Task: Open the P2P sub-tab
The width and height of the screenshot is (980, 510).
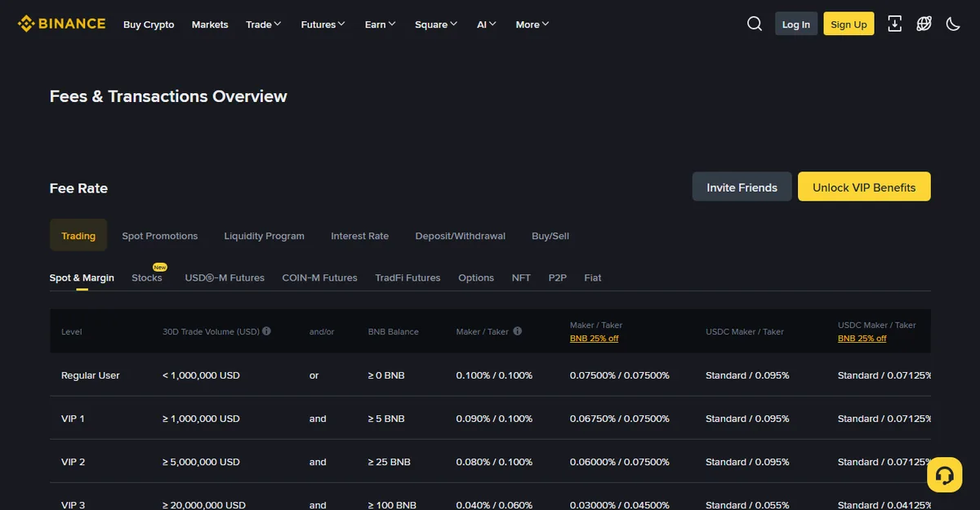Action: point(558,277)
